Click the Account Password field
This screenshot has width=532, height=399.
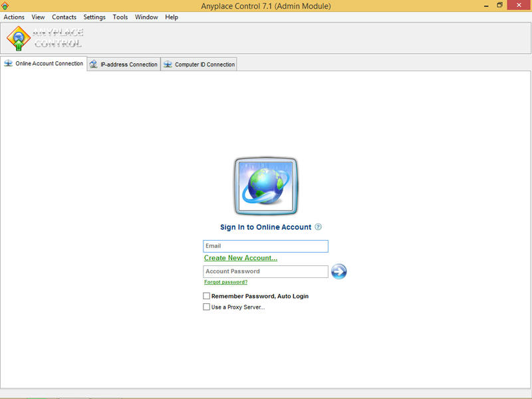tap(265, 271)
